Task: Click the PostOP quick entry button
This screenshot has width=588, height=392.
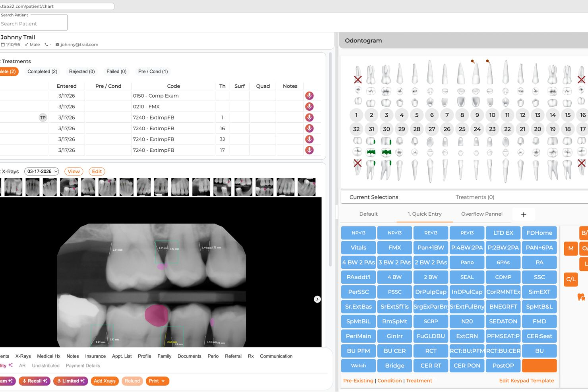Action: point(503,366)
